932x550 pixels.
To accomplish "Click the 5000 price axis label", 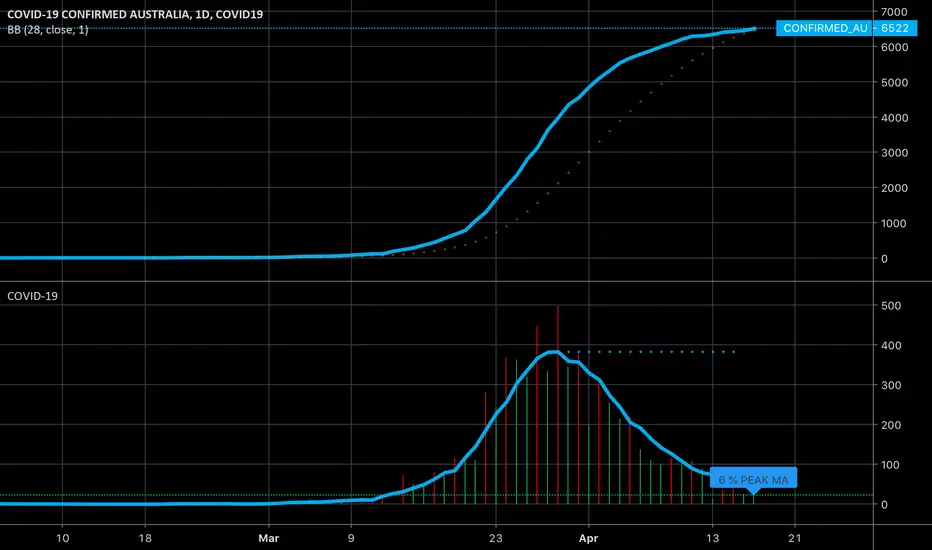I will [895, 82].
